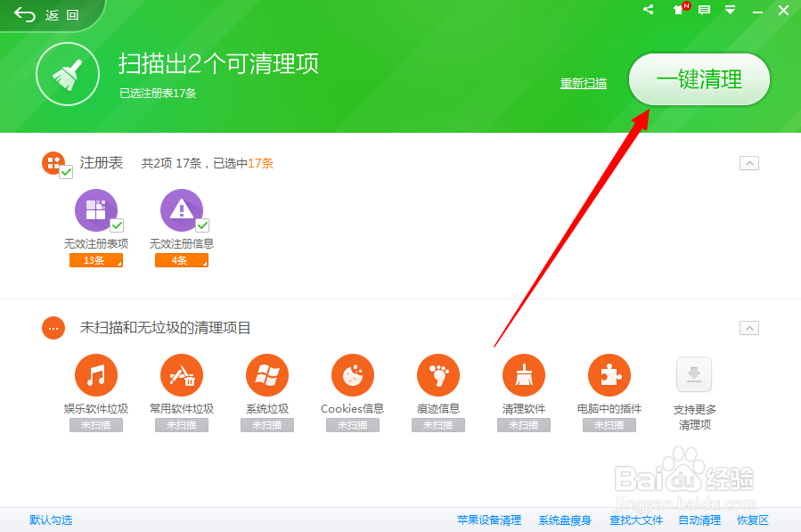Expand the 13条 details dropdown
The image size is (801, 532).
coord(96,260)
